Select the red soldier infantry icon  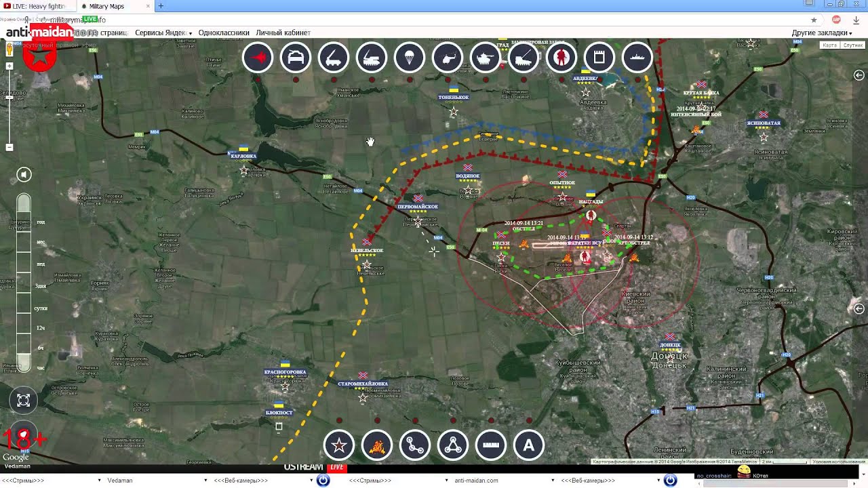coord(561,58)
